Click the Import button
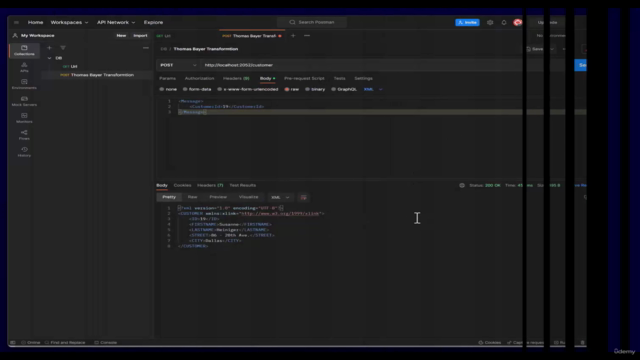The height and width of the screenshot is (360, 640). point(140,36)
